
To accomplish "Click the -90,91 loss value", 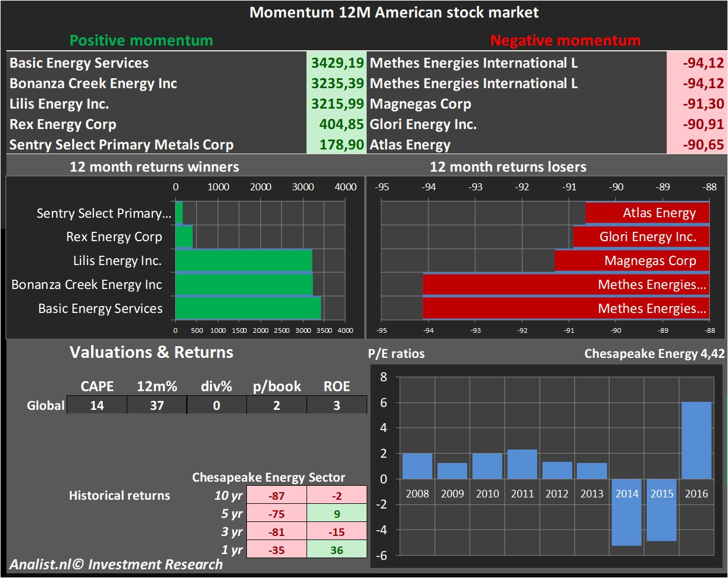I will pyautogui.click(x=696, y=124).
